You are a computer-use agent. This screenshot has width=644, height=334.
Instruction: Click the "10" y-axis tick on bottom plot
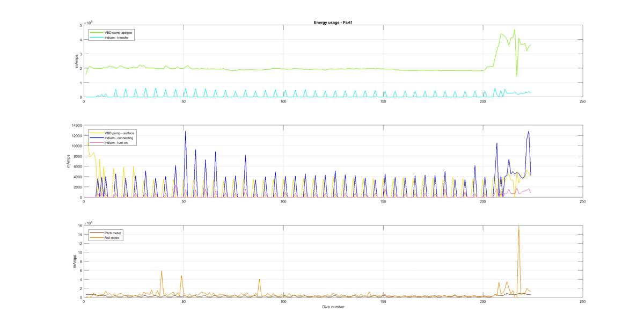pyautogui.click(x=79, y=252)
